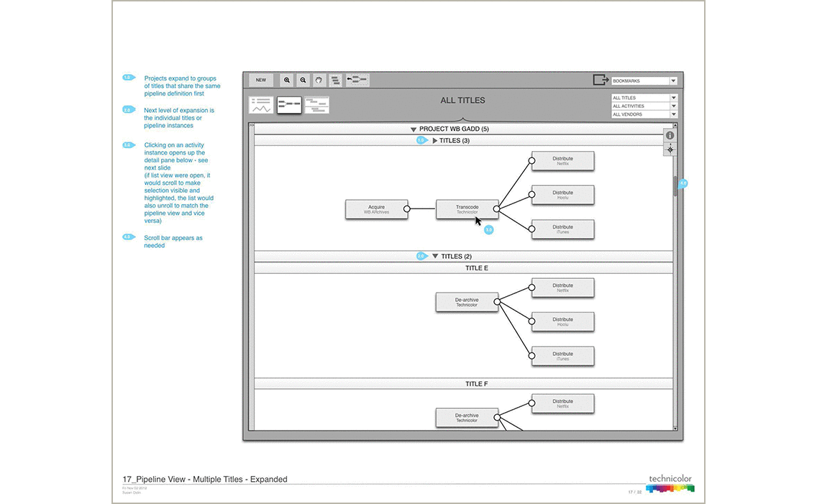Image resolution: width=817 pixels, height=504 pixels.
Task: Click the NEW button
Action: (260, 81)
